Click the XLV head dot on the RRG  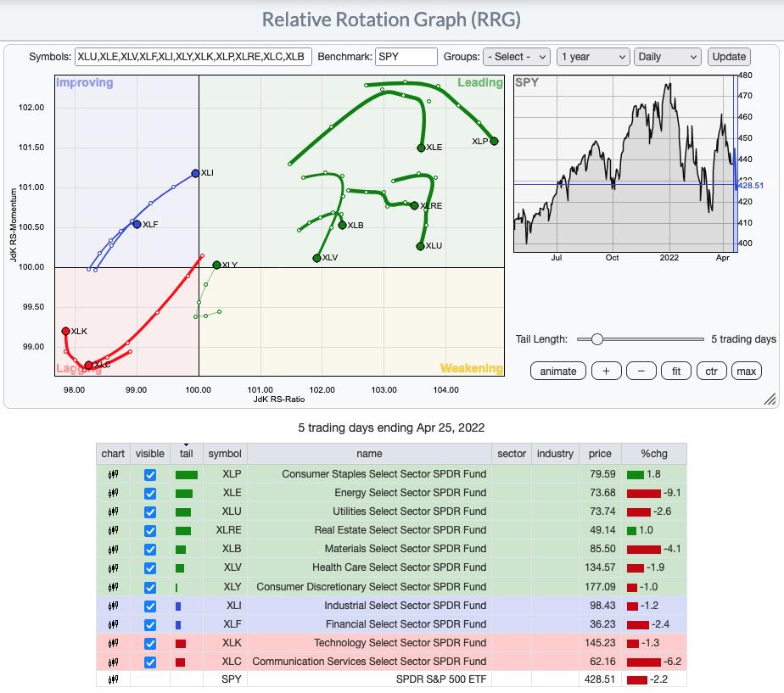coord(316,258)
